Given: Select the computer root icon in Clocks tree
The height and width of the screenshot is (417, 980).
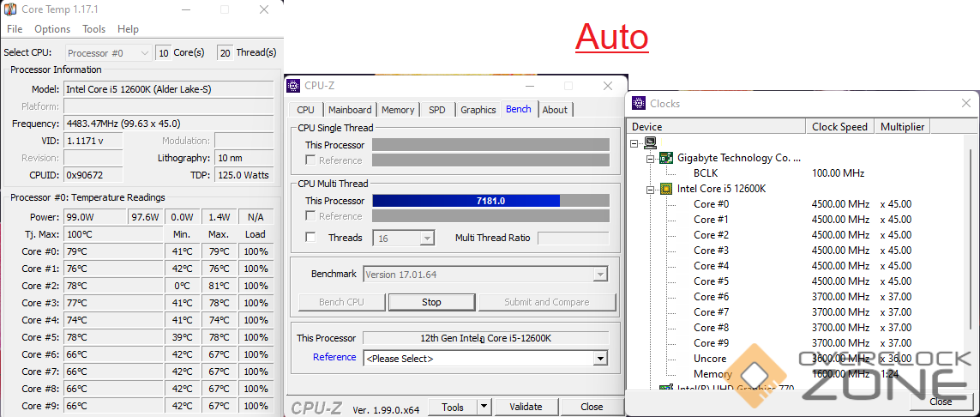Looking at the screenshot, I should 650,142.
